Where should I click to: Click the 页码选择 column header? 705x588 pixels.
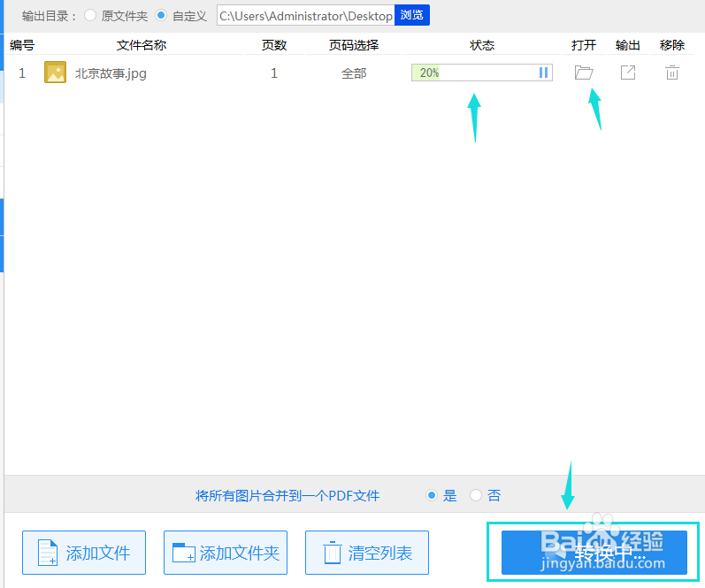pos(354,45)
